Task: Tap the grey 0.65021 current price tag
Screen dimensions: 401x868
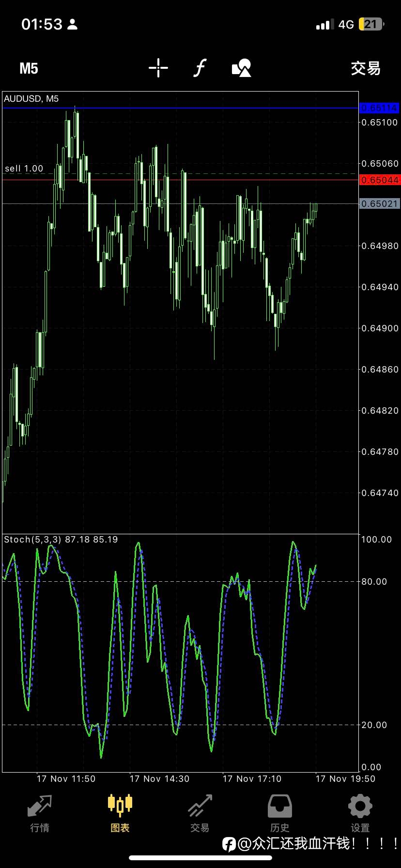Action: 379,204
